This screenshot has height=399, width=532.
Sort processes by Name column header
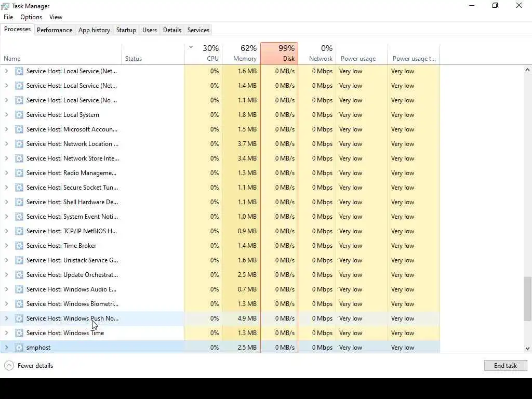tap(61, 54)
